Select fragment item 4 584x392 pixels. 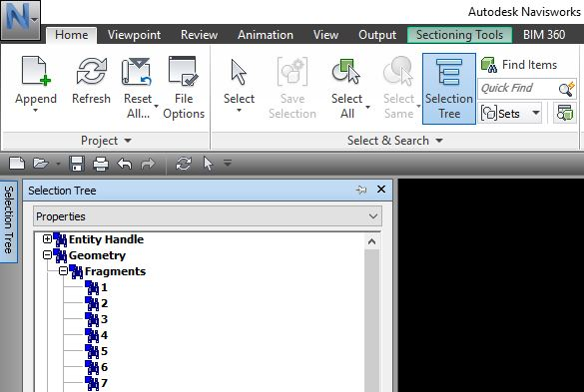[104, 335]
